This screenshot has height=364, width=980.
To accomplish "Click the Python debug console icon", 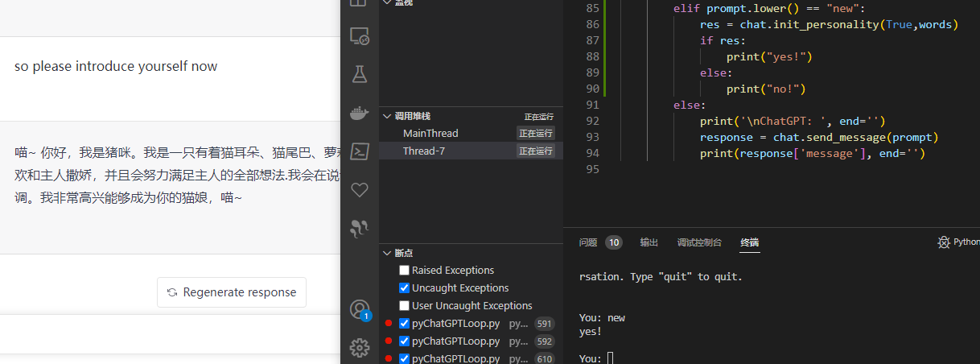I will (945, 242).
